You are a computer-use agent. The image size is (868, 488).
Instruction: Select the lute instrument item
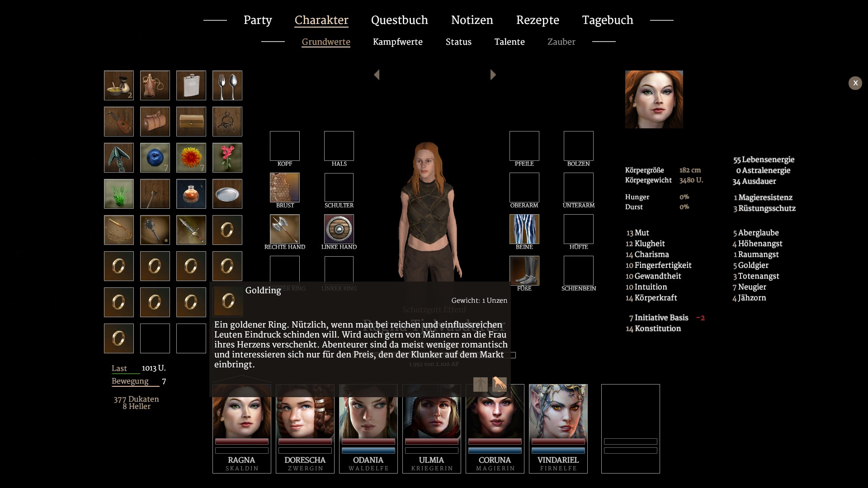(119, 122)
